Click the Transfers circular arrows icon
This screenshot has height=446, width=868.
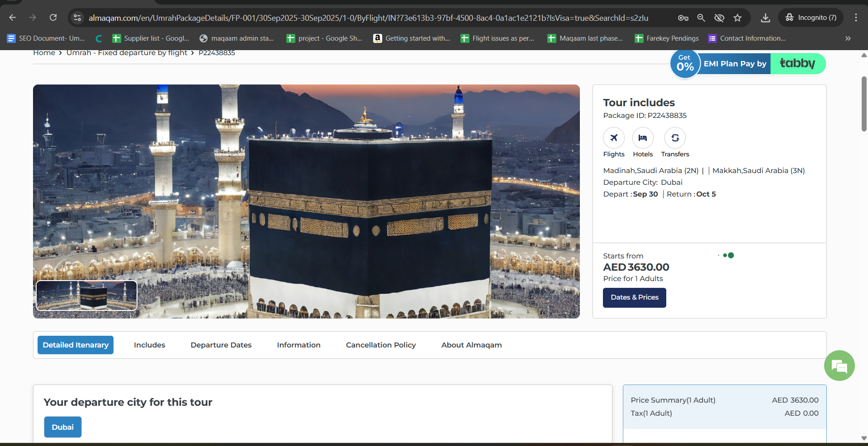[675, 138]
